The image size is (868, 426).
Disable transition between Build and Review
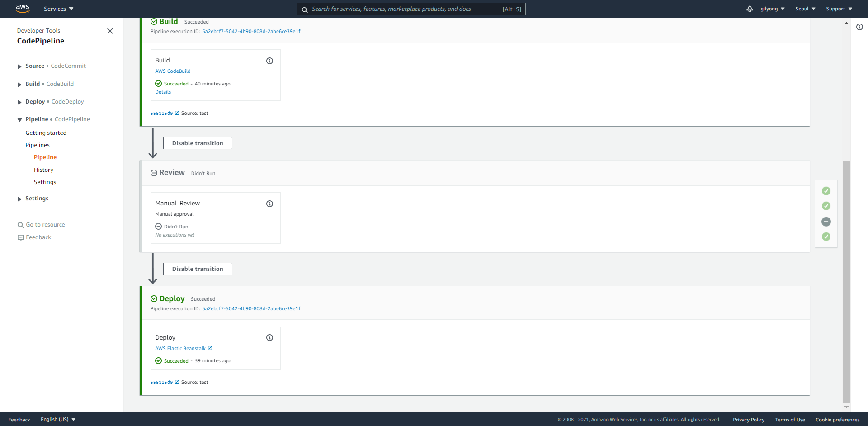[198, 143]
